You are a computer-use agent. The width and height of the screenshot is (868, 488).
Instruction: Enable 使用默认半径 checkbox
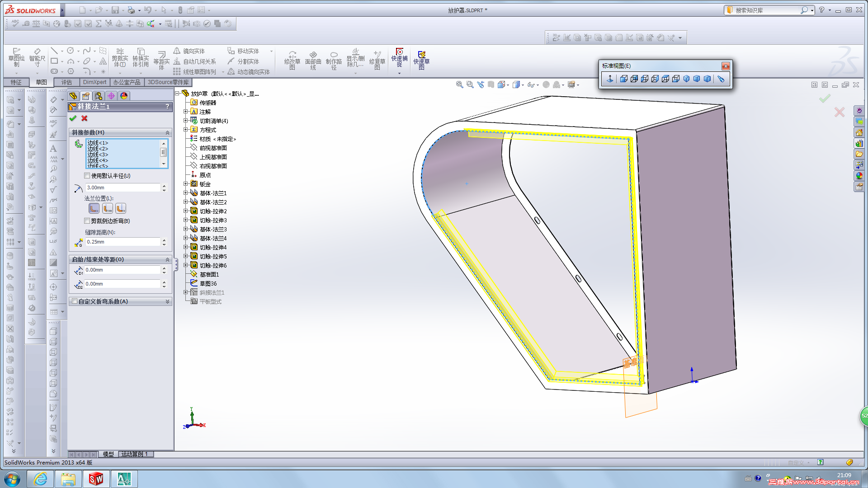87,176
